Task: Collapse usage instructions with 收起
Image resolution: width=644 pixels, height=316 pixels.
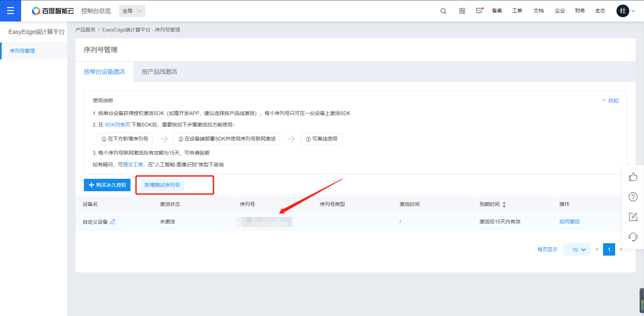Action: click(610, 100)
